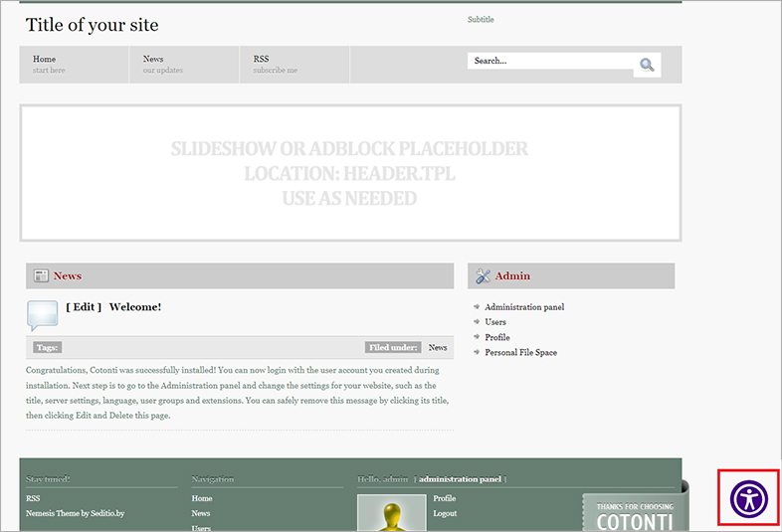Click the footer News navigation link
Screen dimensions: 782x532
click(201, 513)
